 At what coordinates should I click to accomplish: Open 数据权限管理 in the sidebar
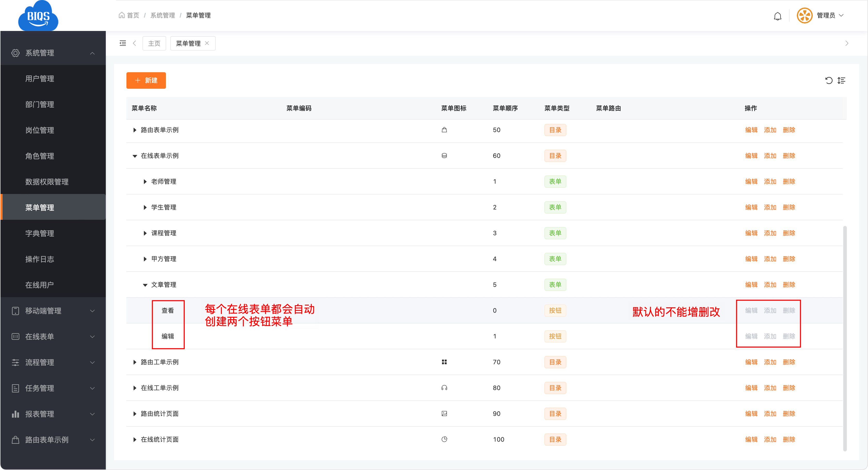(x=53, y=182)
